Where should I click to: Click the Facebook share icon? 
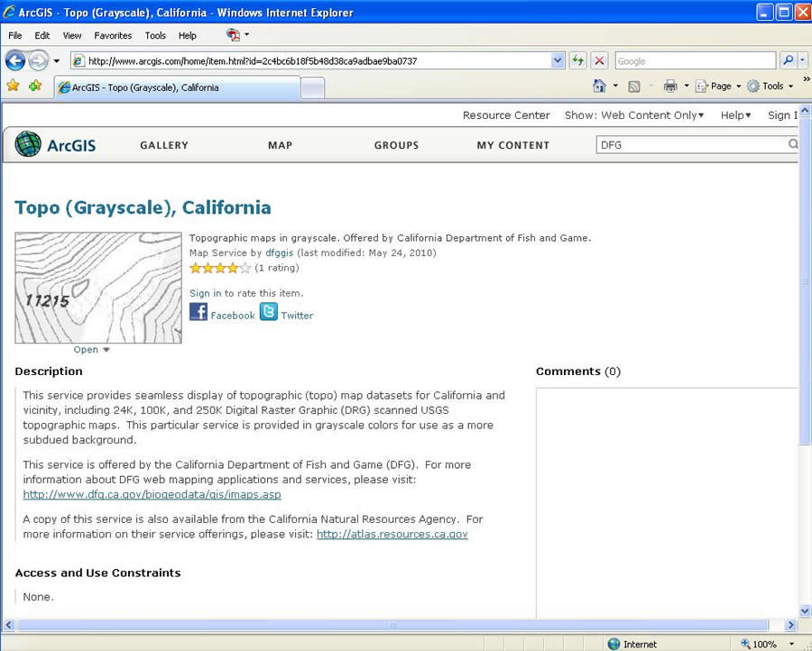coord(198,312)
